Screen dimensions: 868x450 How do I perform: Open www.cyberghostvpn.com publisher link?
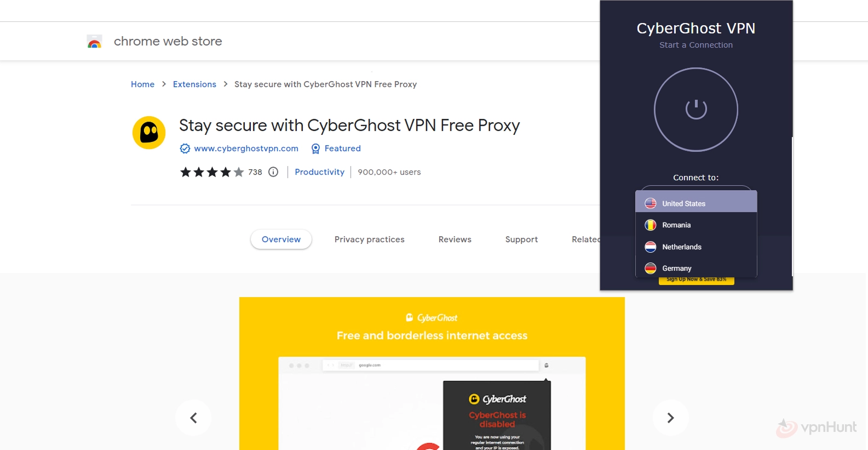[x=246, y=149]
